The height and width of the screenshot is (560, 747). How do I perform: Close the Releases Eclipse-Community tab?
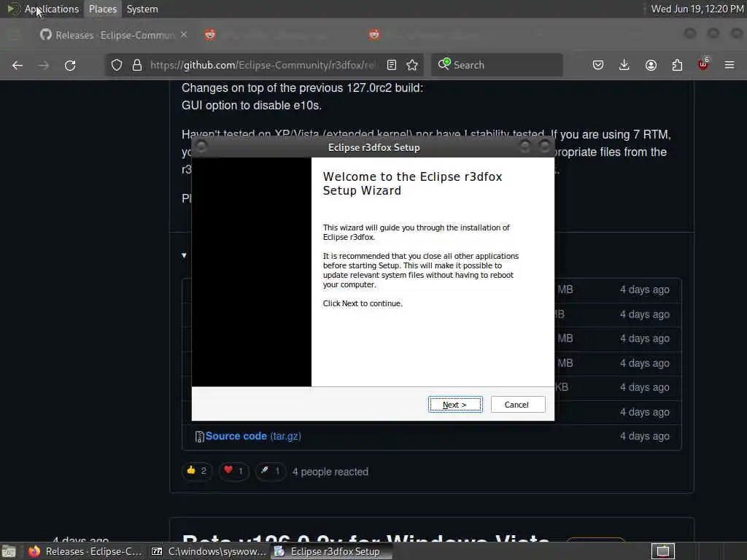click(x=184, y=35)
